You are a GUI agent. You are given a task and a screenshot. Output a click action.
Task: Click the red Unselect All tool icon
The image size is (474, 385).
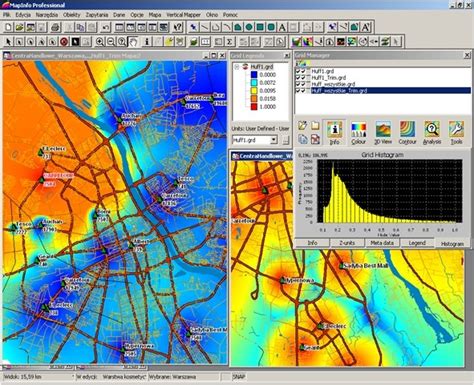64,42
